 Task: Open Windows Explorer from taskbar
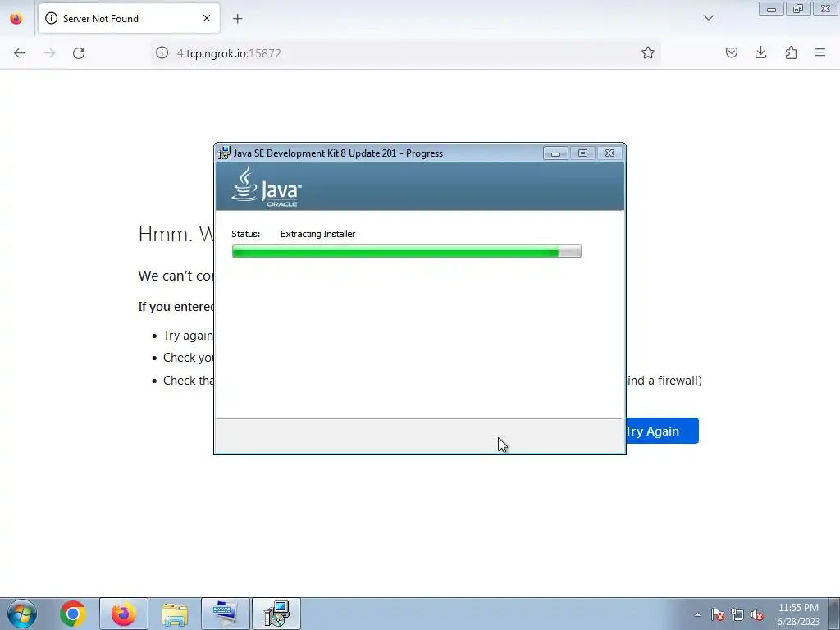click(x=175, y=614)
